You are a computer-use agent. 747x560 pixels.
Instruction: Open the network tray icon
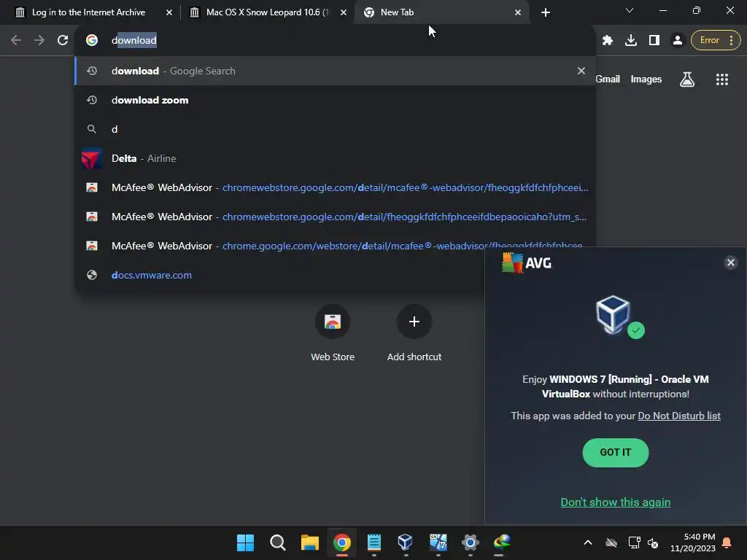coord(634,542)
